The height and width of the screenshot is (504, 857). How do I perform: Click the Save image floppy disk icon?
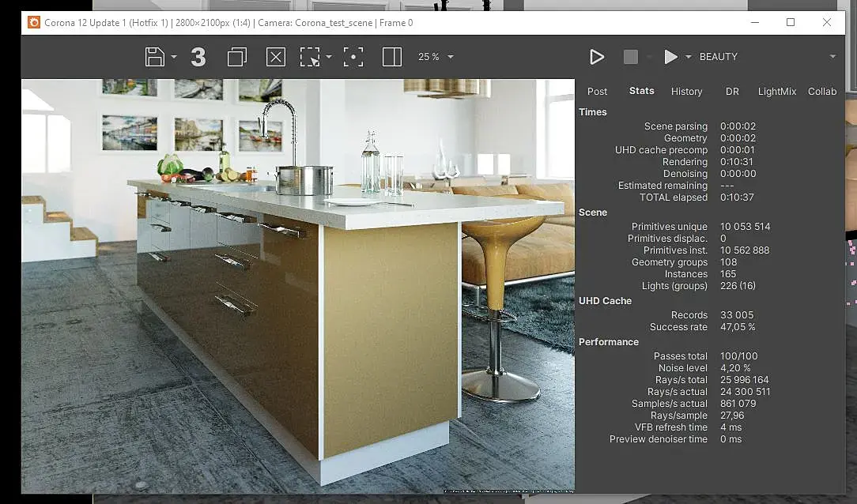click(x=155, y=57)
